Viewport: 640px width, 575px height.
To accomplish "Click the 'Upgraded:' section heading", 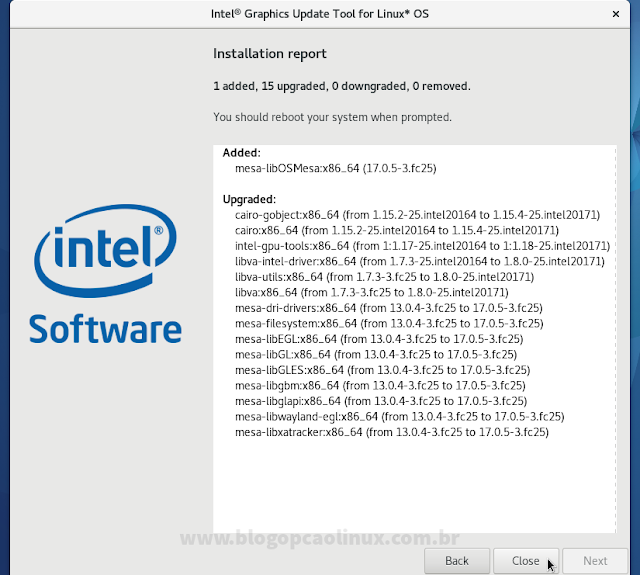I will pyautogui.click(x=249, y=199).
